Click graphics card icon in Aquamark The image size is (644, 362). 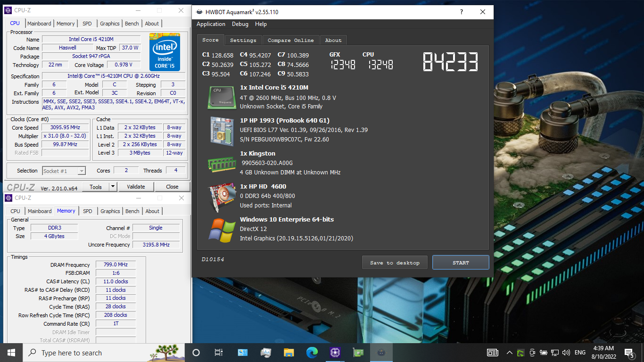[x=222, y=197]
